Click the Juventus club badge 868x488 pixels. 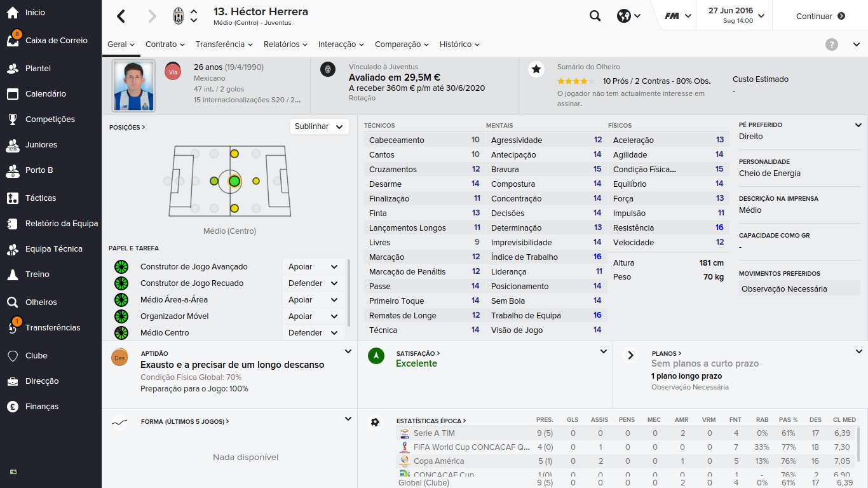(x=179, y=17)
